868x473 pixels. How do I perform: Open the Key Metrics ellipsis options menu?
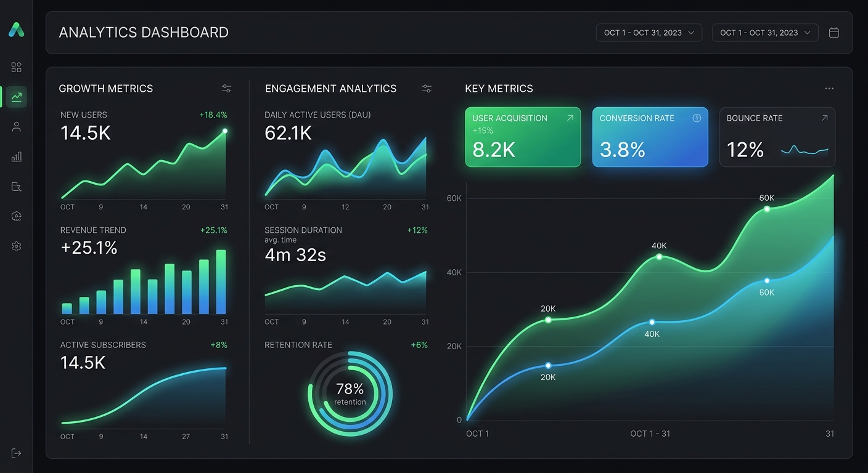[x=829, y=88]
